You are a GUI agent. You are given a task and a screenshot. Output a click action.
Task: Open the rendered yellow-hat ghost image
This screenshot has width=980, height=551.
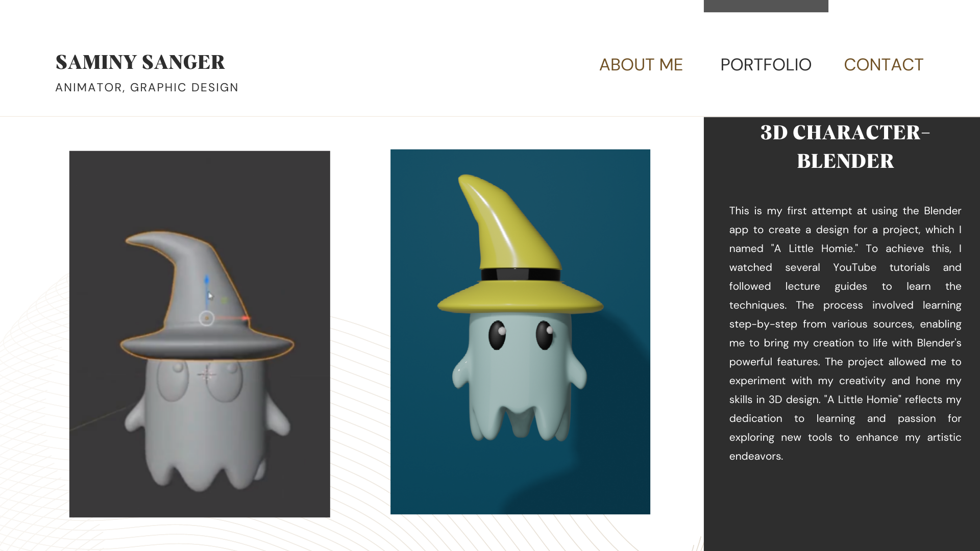(x=520, y=332)
